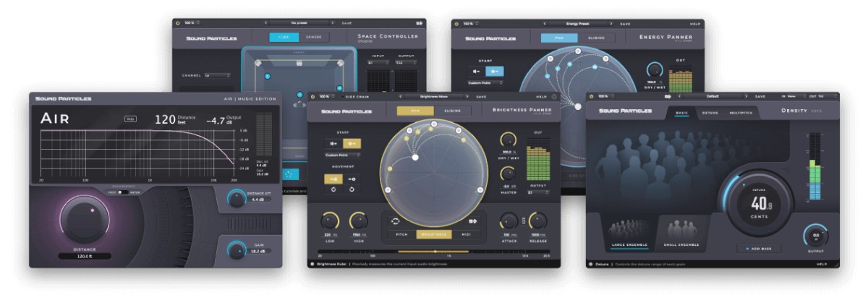Screen dimensions: 868x300
Task: Toggle the Density plugin power button
Action: (x=591, y=96)
